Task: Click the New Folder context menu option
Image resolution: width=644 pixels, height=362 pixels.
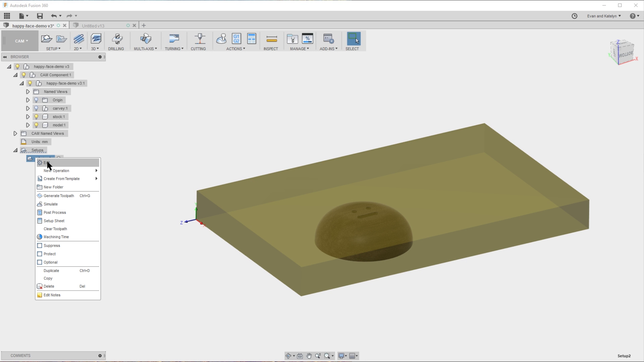Action: (x=53, y=187)
